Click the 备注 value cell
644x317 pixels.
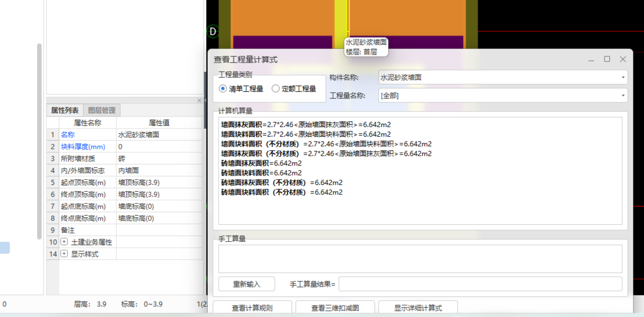159,230
